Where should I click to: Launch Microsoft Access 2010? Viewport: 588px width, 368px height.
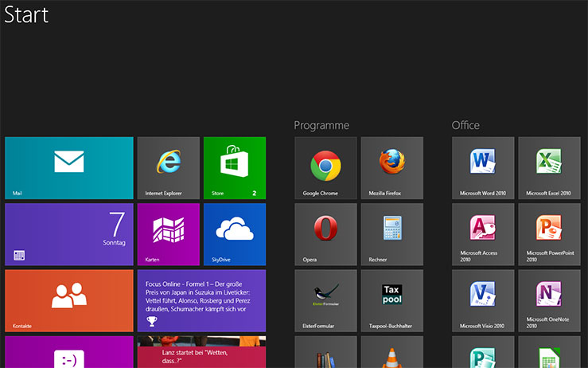pyautogui.click(x=483, y=234)
